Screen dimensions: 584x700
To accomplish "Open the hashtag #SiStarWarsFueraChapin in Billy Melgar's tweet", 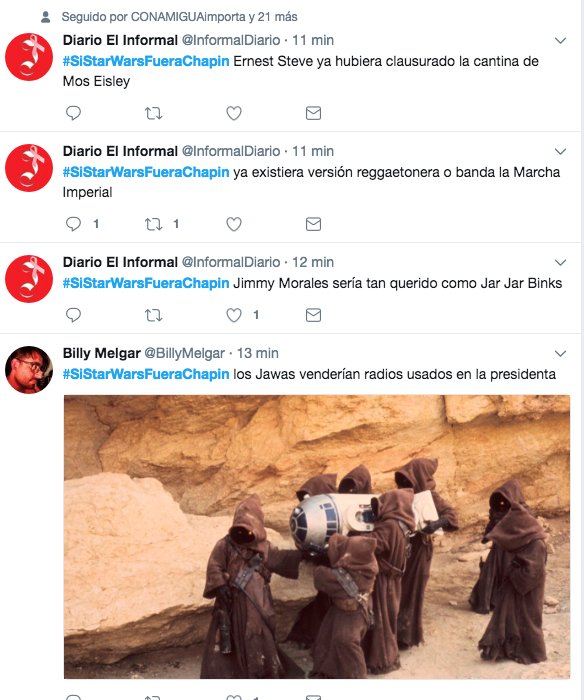I will 146,374.
